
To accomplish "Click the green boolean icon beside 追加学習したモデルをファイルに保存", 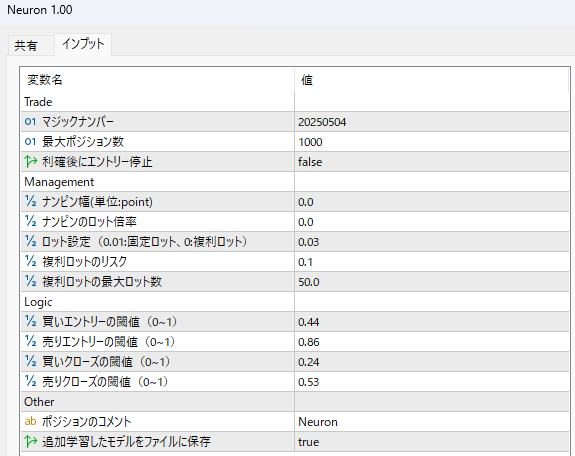I will click(31, 441).
